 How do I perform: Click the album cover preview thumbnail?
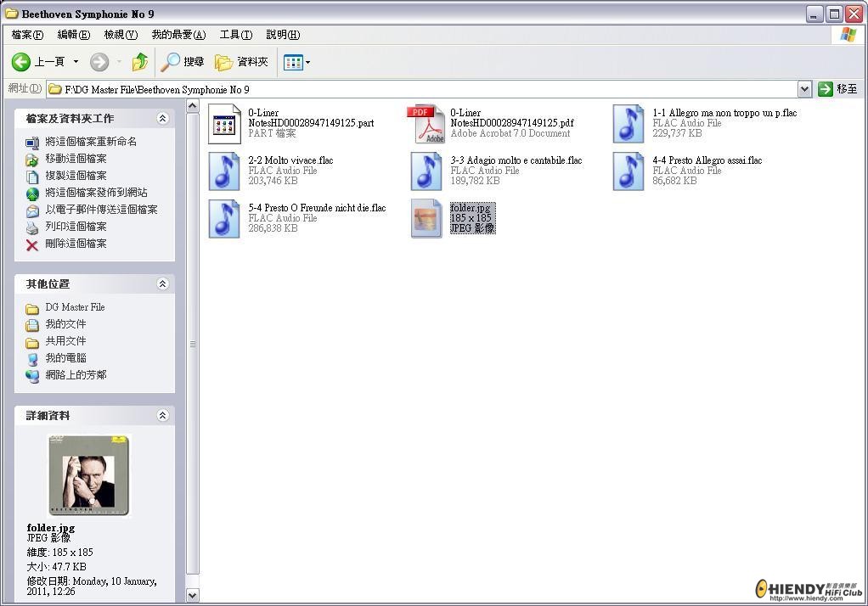coord(88,475)
